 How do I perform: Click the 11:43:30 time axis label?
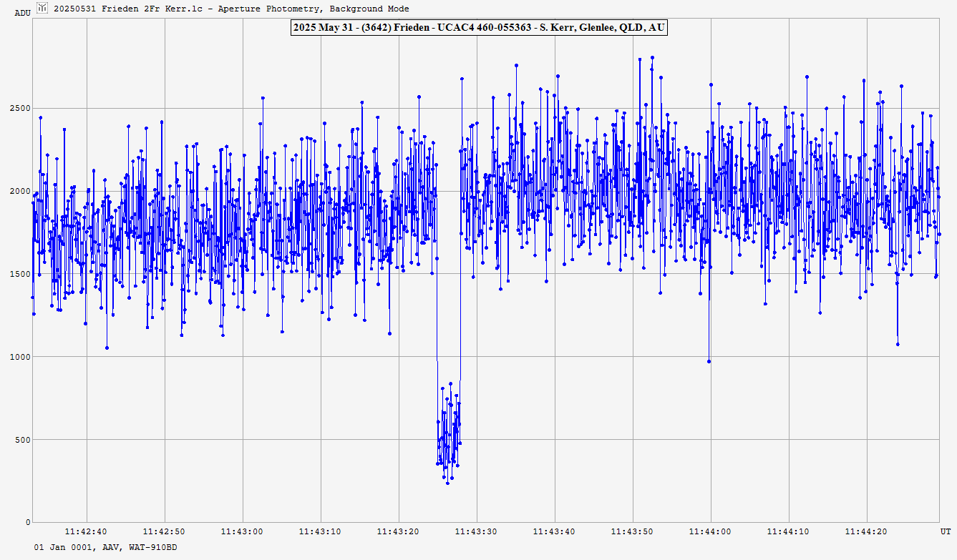tap(477, 532)
